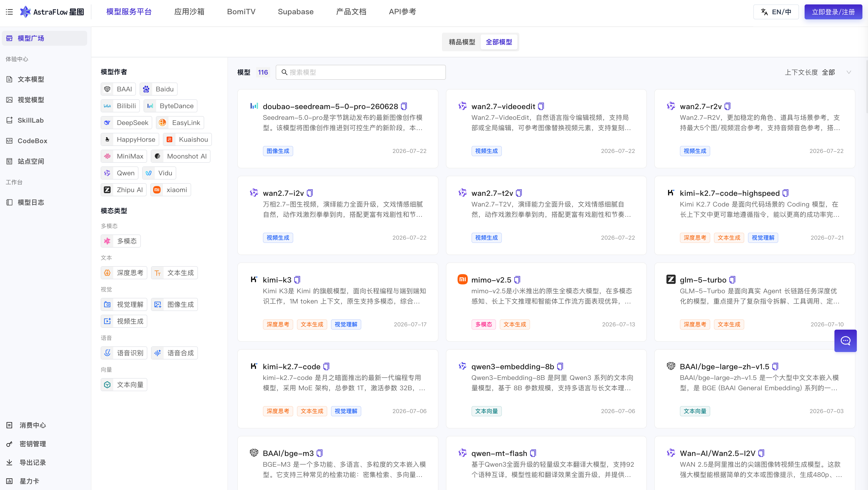The width and height of the screenshot is (868, 490).
Task: Copy the glm-5-turbo model name
Action: pyautogui.click(x=732, y=280)
